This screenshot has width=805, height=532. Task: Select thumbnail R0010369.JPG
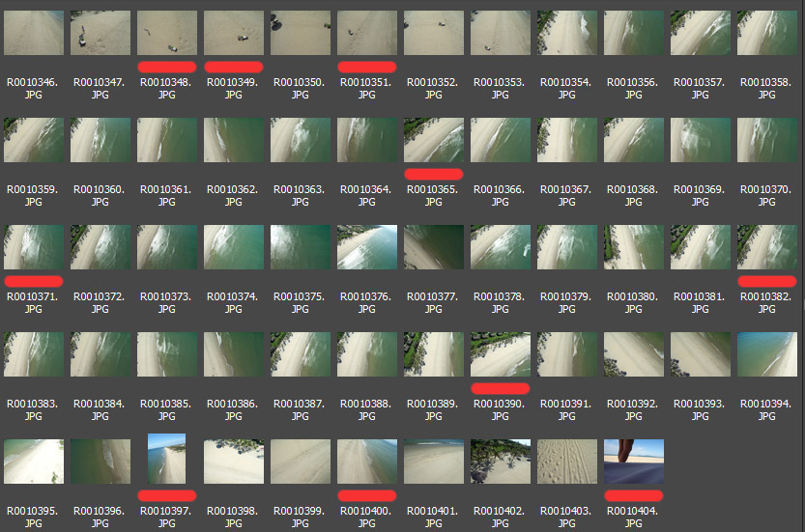click(701, 140)
